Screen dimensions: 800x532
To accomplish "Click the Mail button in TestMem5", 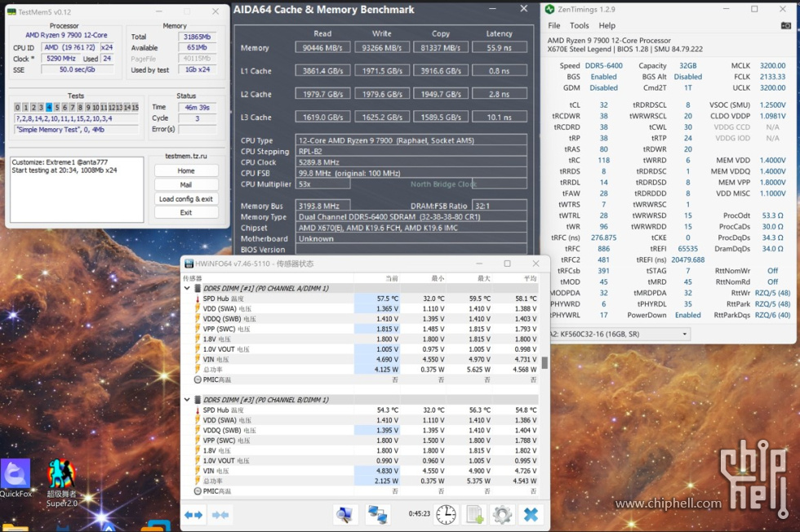I will point(186,184).
